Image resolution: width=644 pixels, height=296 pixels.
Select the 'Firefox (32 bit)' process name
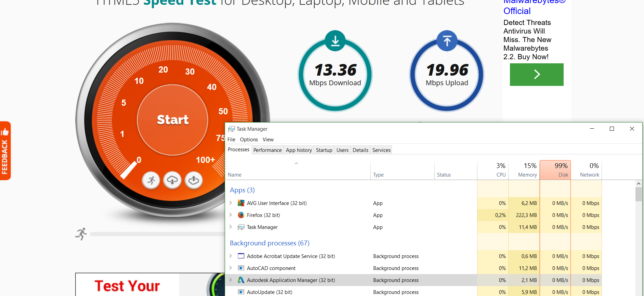point(263,215)
